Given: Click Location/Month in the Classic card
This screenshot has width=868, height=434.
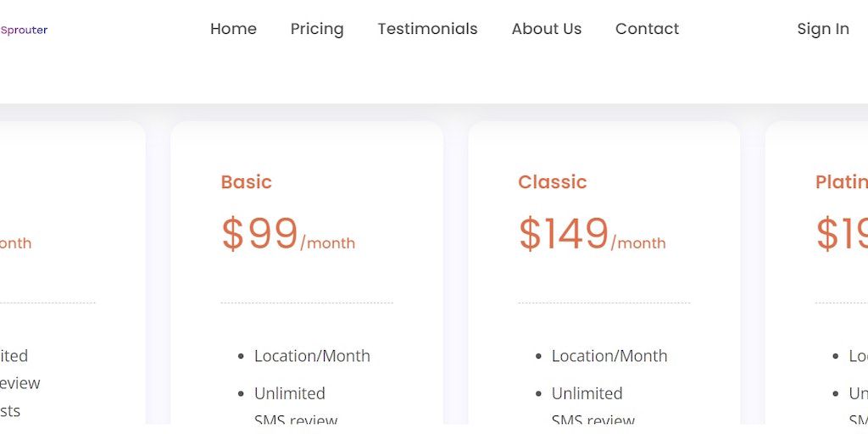Looking at the screenshot, I should [x=609, y=356].
